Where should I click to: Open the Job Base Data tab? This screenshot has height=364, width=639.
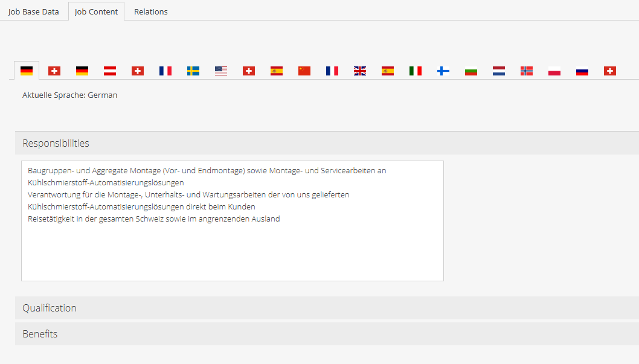pos(34,11)
